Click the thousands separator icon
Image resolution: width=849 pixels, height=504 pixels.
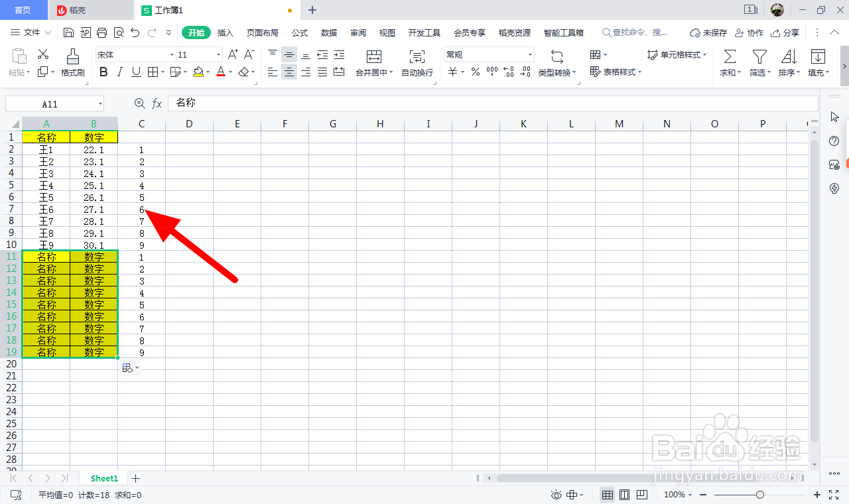click(492, 72)
